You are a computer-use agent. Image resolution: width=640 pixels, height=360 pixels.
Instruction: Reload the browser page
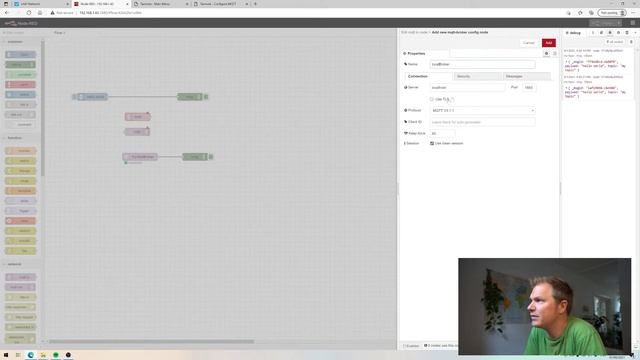(x=29, y=13)
